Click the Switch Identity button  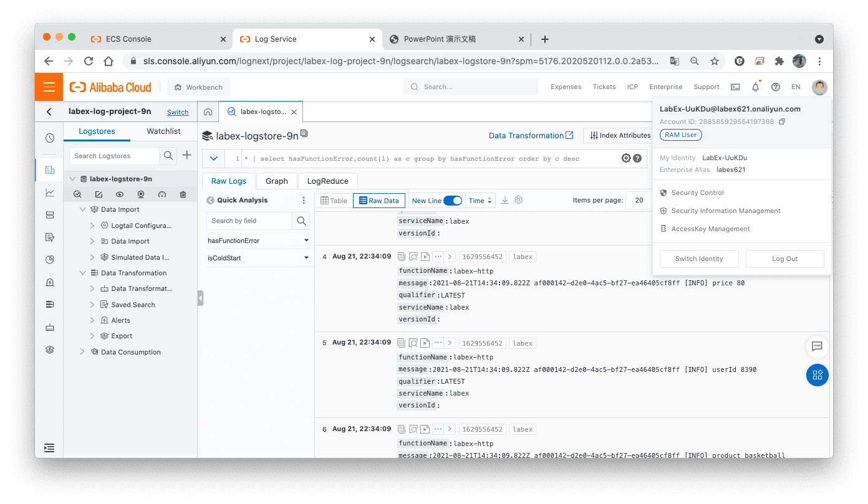point(698,259)
